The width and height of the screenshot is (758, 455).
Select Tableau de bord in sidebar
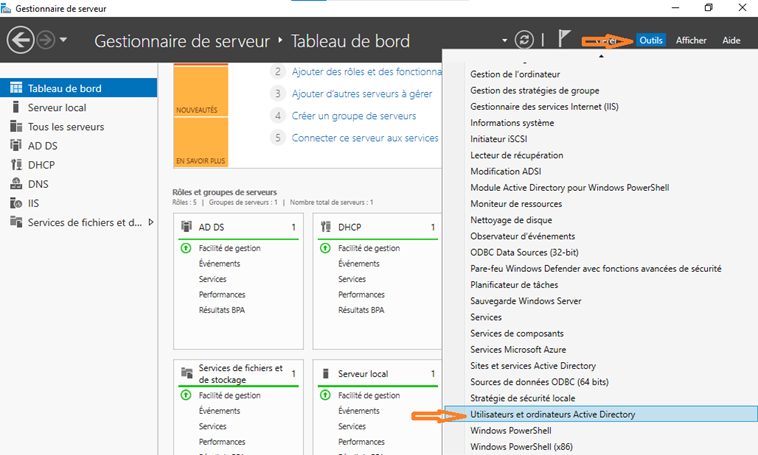[x=78, y=88]
